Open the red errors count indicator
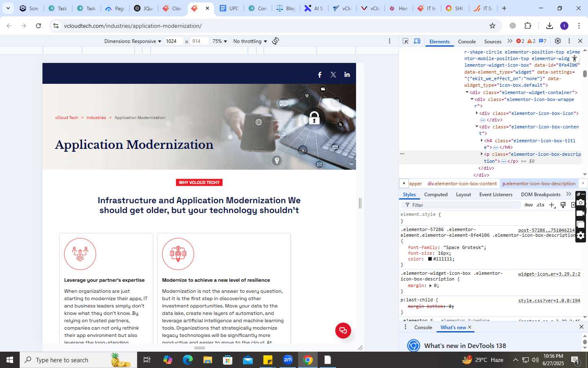The width and height of the screenshot is (588, 368). pos(520,41)
